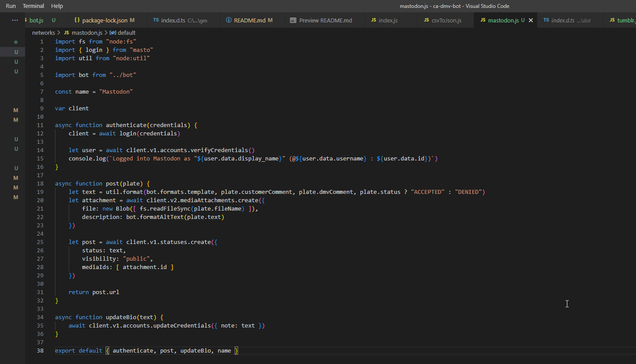This screenshot has width=636, height=364.
Task: Click the post(plate) function name on line 18
Action: (125, 184)
